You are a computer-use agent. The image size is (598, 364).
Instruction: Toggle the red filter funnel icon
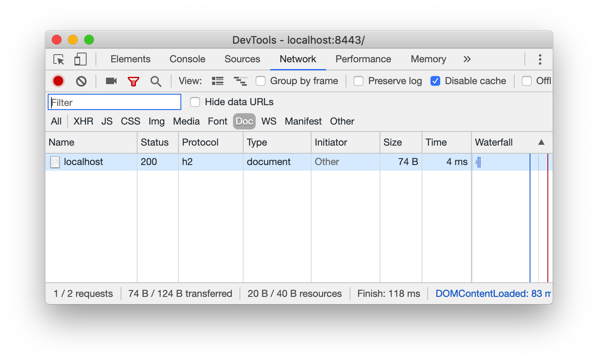(133, 81)
